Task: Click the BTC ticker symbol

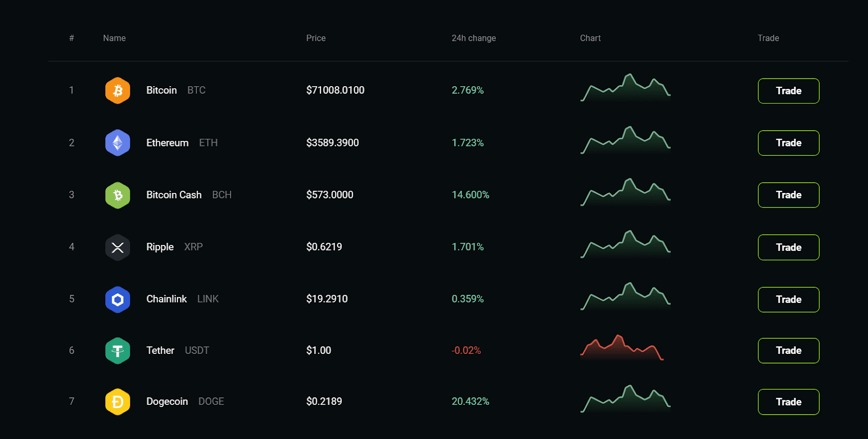Action: click(196, 90)
